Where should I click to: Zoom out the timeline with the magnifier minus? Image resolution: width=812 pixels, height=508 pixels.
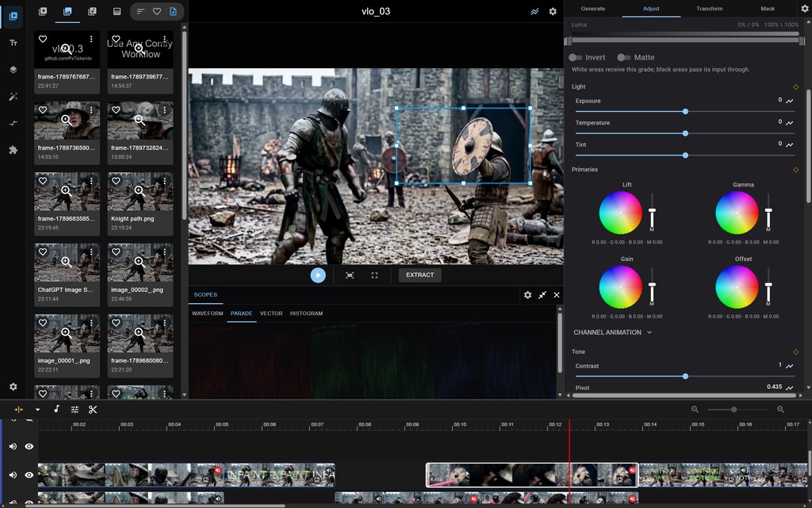(695, 410)
